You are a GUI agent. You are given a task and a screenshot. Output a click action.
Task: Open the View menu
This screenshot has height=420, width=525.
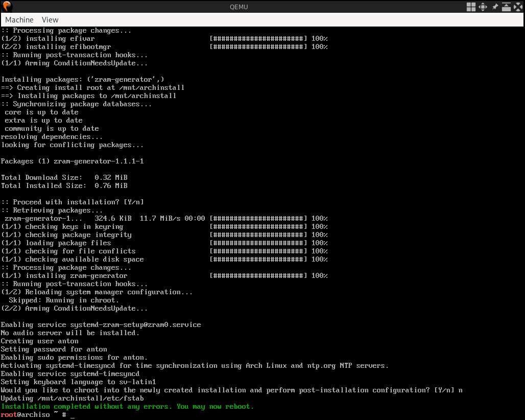click(x=50, y=20)
